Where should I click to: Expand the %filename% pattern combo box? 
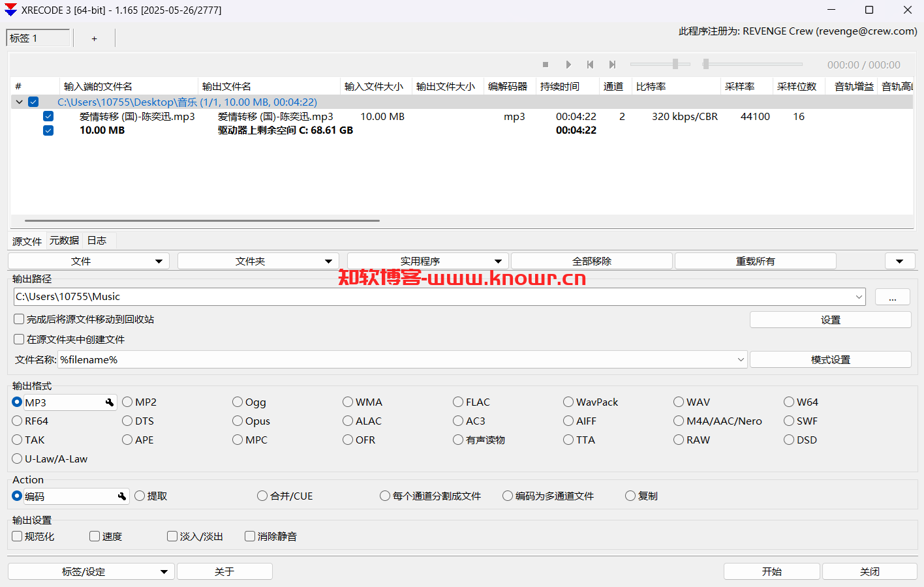point(741,359)
